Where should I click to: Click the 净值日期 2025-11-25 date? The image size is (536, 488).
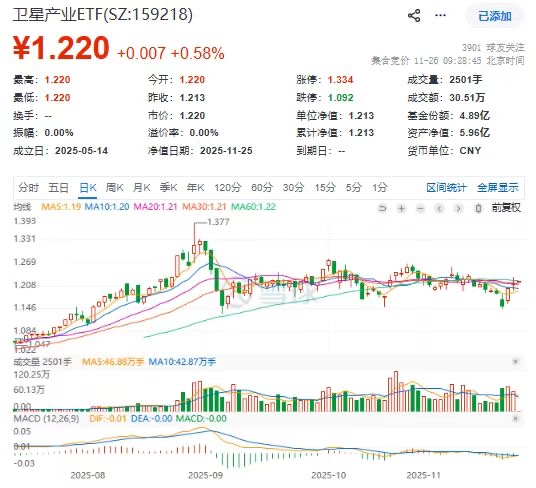226,151
